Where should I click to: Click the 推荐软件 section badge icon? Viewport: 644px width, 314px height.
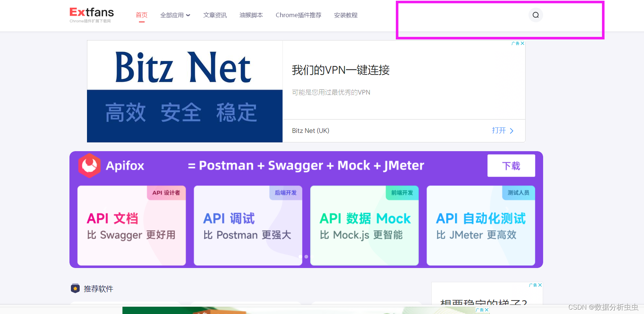coord(75,288)
